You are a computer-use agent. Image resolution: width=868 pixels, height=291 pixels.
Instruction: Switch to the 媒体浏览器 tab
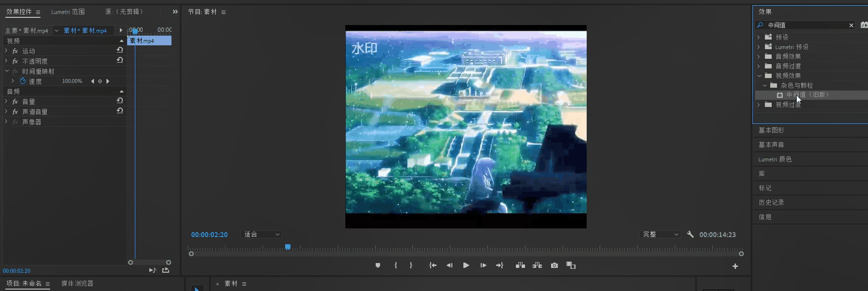77,283
